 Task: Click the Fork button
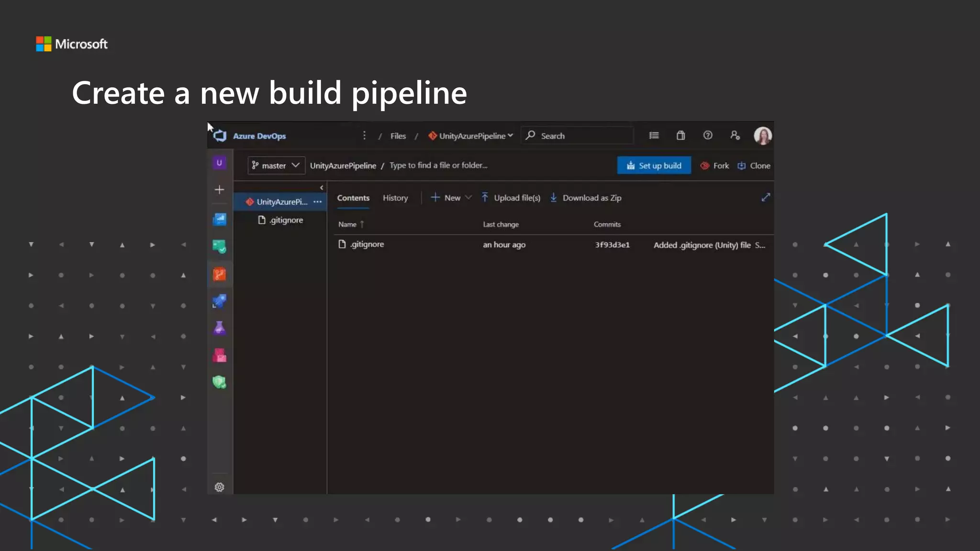click(715, 165)
